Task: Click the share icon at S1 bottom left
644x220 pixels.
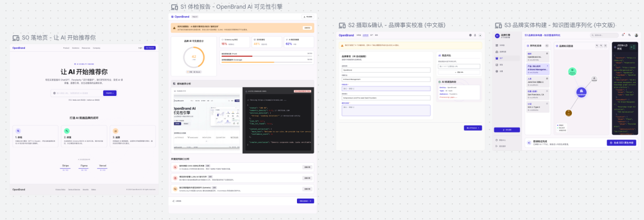Action: pyautogui.click(x=174, y=201)
